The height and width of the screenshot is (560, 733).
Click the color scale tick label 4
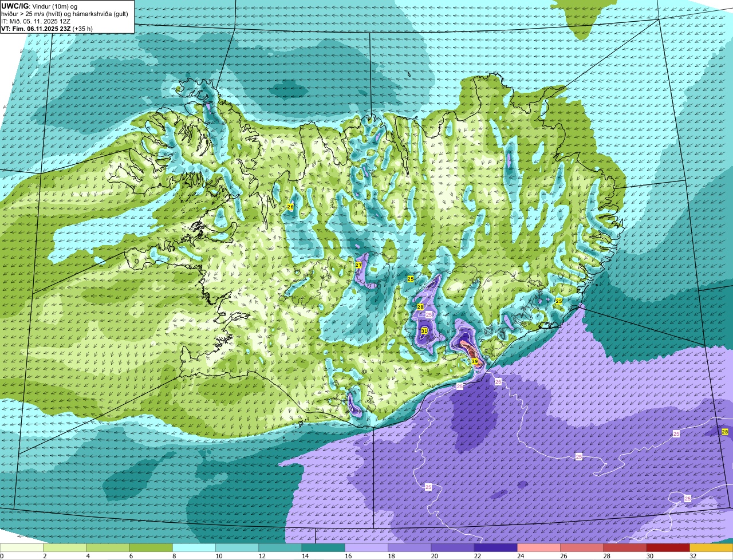86,556
